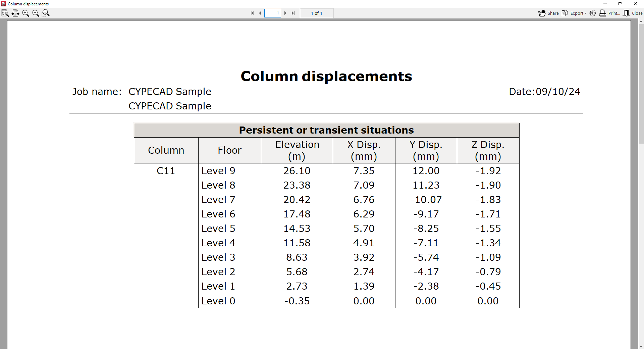Open the Export dropdown menu
644x349 pixels.
574,13
